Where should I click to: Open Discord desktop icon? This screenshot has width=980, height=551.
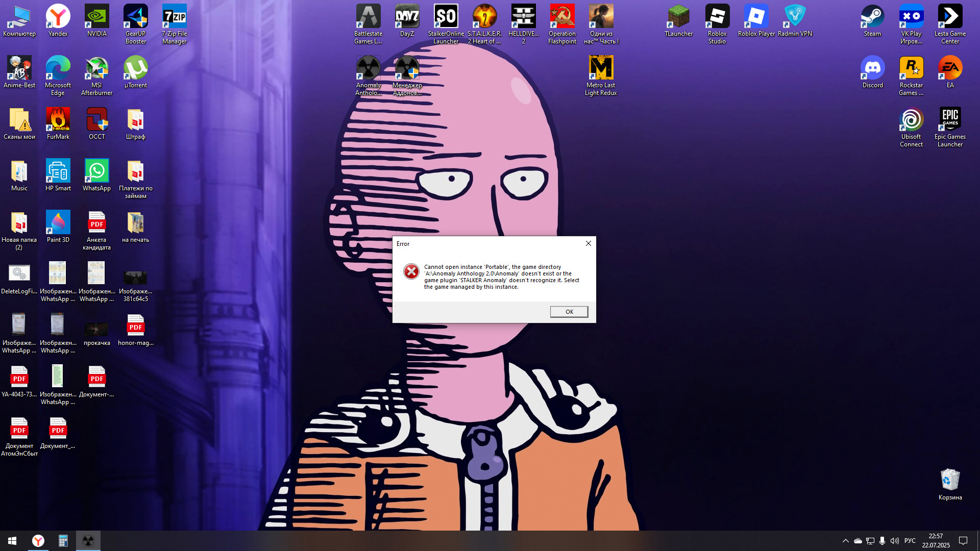pyautogui.click(x=872, y=72)
